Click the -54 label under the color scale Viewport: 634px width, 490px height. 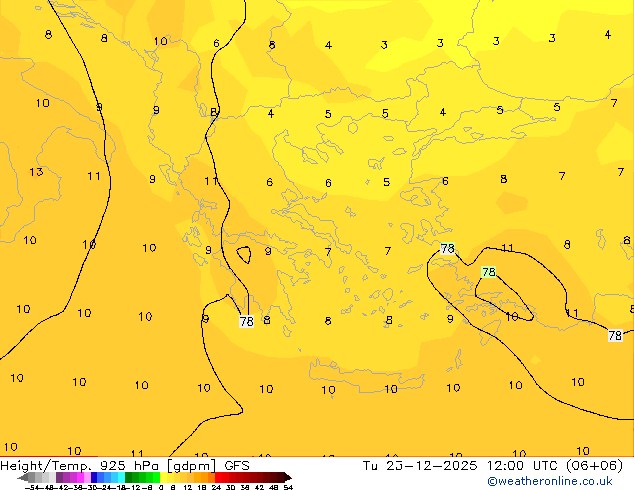point(32,488)
